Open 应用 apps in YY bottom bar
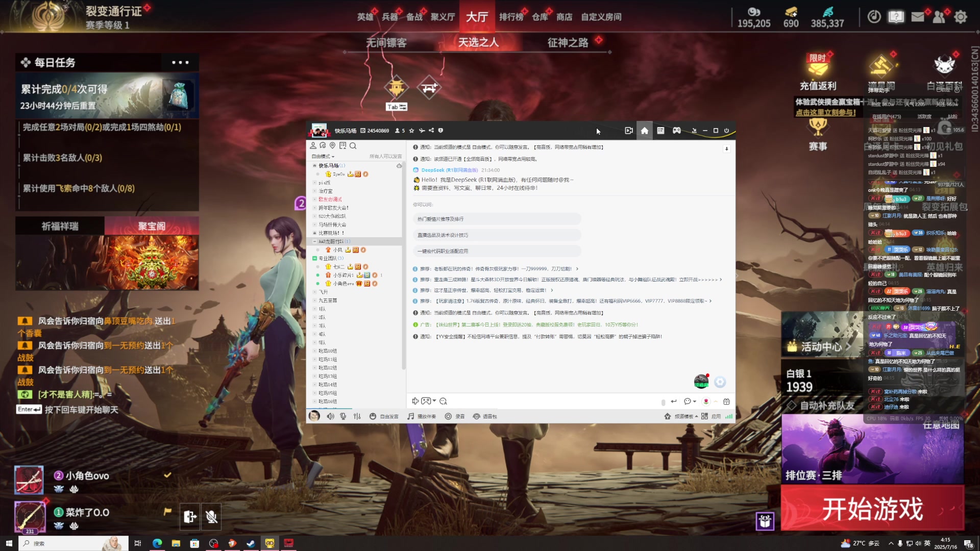 coord(711,416)
